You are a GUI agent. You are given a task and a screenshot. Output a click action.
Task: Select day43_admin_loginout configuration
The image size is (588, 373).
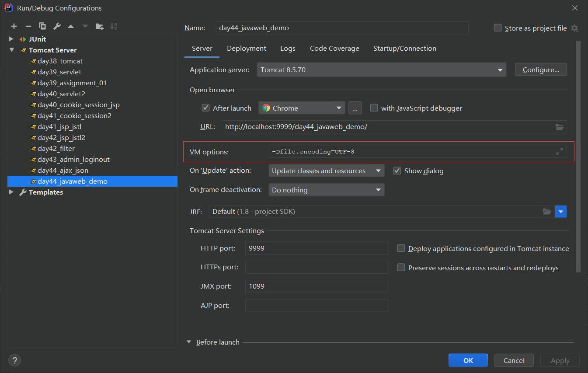pyautogui.click(x=73, y=159)
